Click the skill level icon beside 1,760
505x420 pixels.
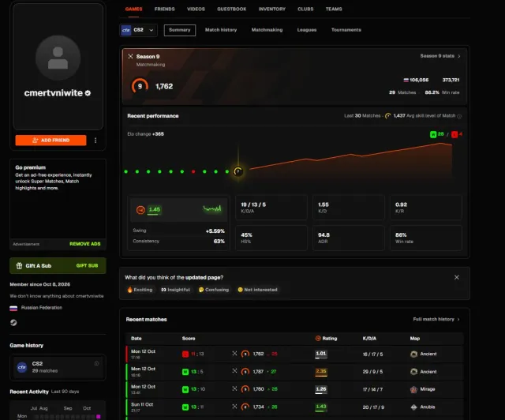pos(245,389)
